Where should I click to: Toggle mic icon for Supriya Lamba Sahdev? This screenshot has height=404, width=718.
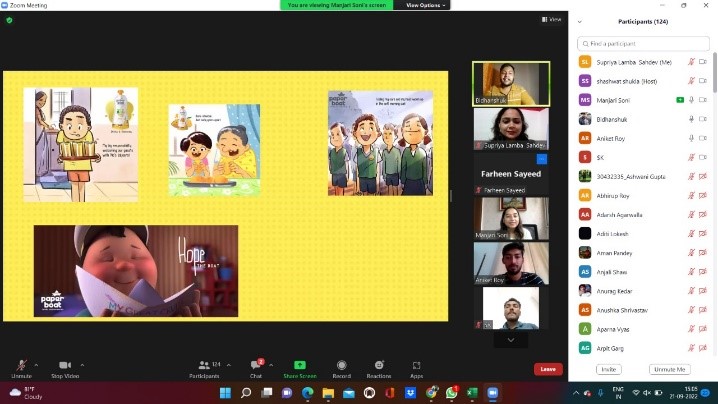pos(691,62)
